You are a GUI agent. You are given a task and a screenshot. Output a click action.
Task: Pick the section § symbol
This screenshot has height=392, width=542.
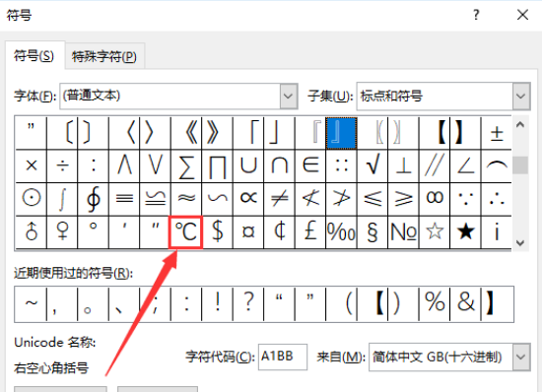tap(373, 232)
